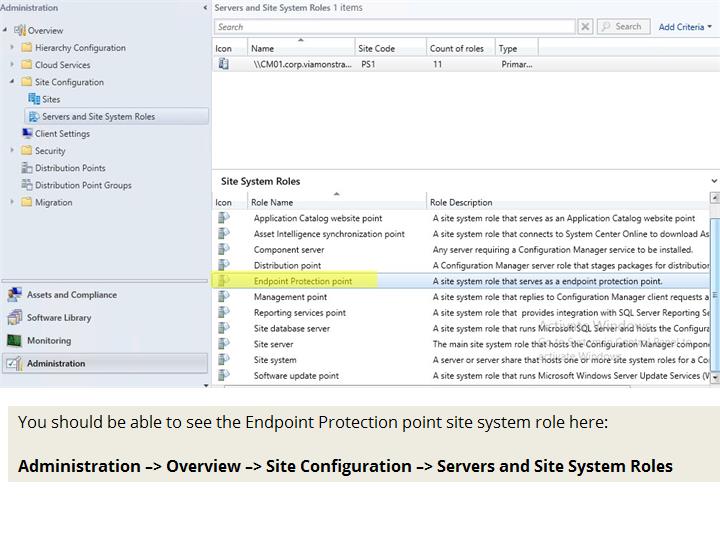Click inside the Search input field
The width and height of the screenshot is (720, 540).
pyautogui.click(x=395, y=27)
